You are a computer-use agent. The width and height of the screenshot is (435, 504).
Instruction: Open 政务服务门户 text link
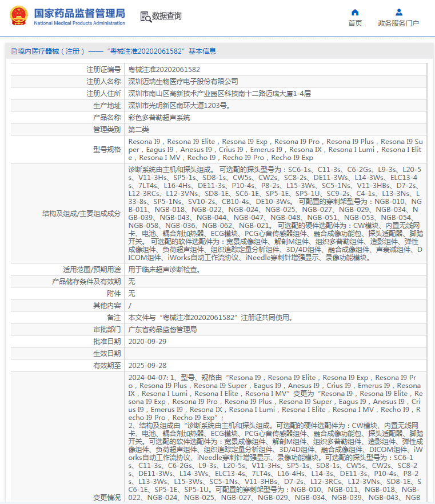click(398, 23)
